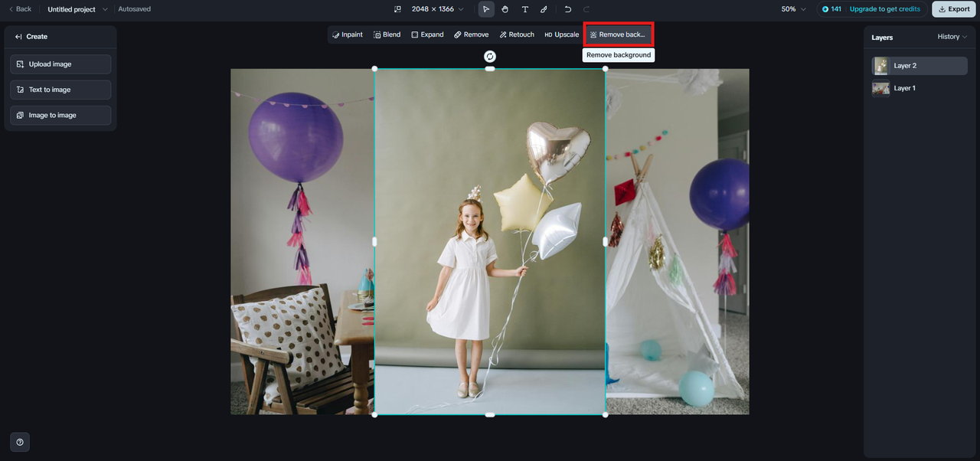Viewport: 980px width, 461px height.
Task: Open the Text to image generator
Action: 60,90
